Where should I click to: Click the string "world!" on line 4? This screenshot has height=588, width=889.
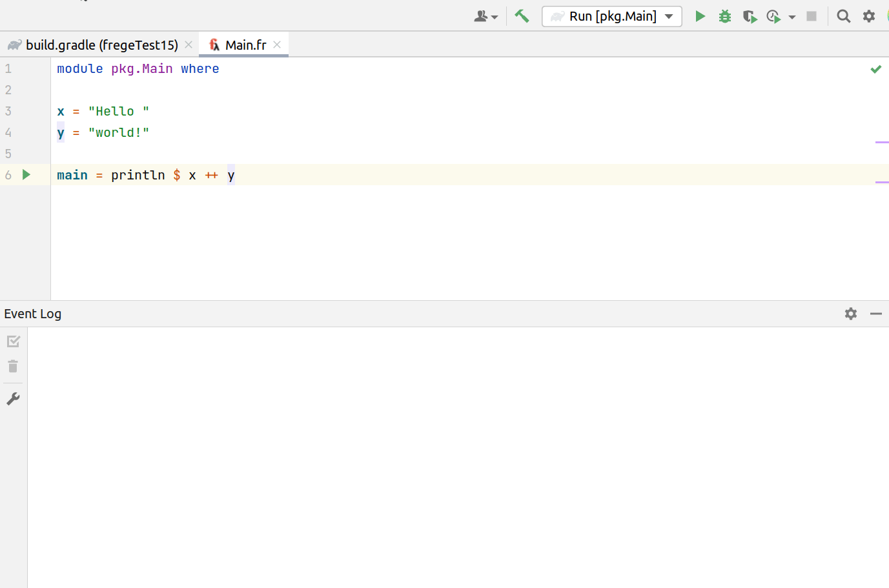click(x=119, y=132)
